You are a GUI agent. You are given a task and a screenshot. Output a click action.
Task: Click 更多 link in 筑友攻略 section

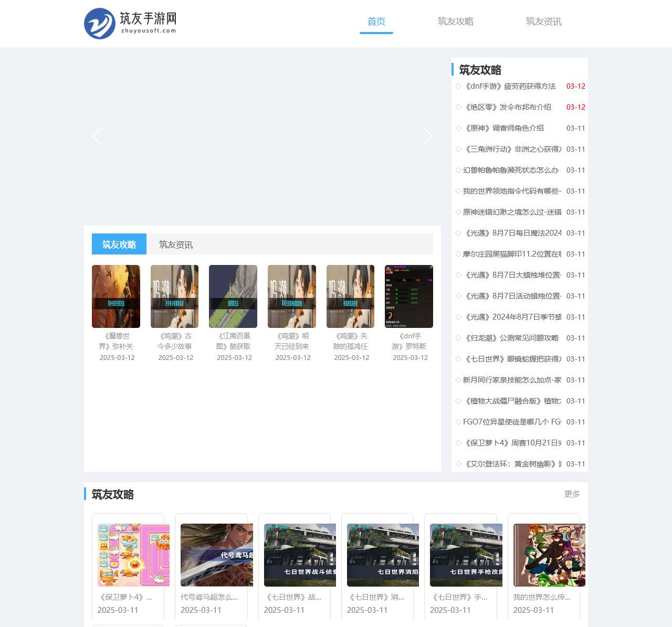tap(572, 494)
